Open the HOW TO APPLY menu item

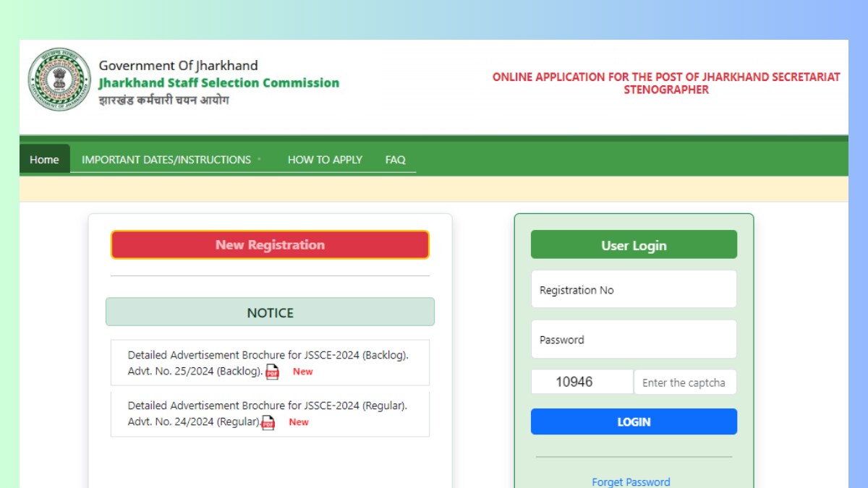click(x=325, y=159)
